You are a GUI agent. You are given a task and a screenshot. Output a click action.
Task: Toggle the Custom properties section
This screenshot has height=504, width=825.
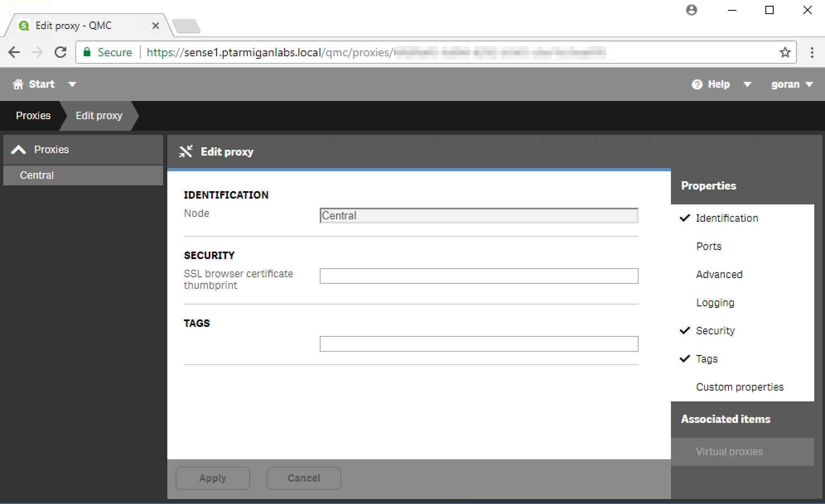tap(743, 387)
